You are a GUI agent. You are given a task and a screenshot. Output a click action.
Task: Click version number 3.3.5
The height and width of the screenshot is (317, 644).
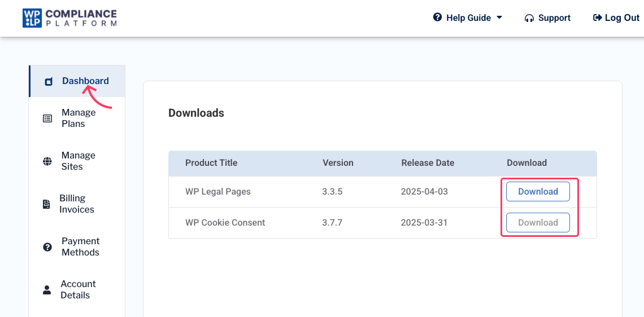tap(332, 192)
